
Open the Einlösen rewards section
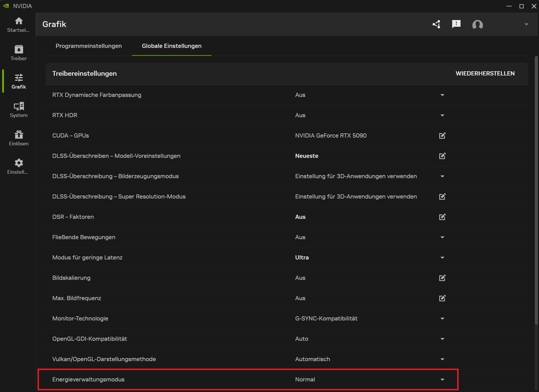18,138
